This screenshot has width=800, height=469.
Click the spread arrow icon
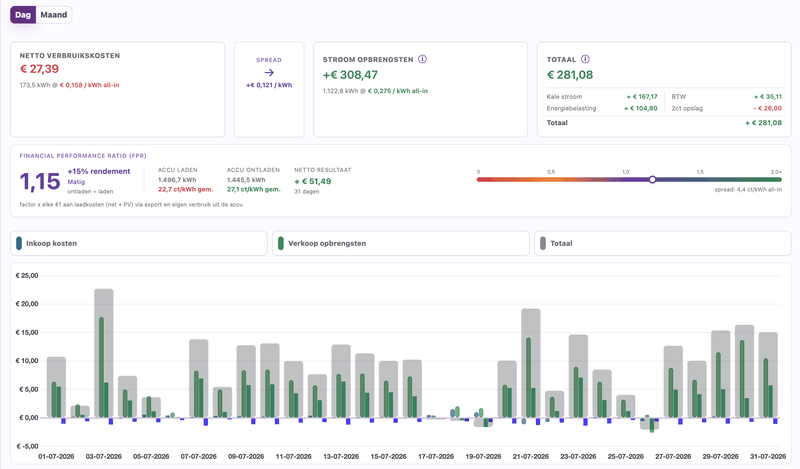point(269,72)
